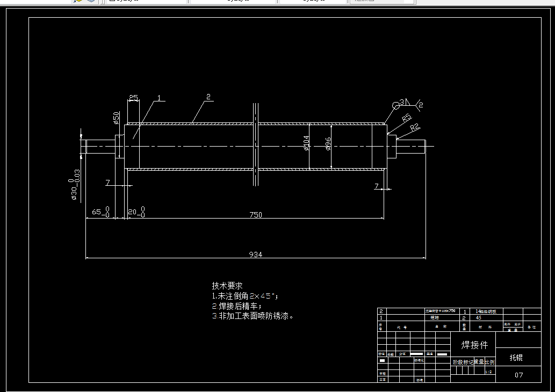Select the ø30 toleranced shaft dimension
The width and height of the screenshot is (555, 392).
pyautogui.click(x=75, y=185)
